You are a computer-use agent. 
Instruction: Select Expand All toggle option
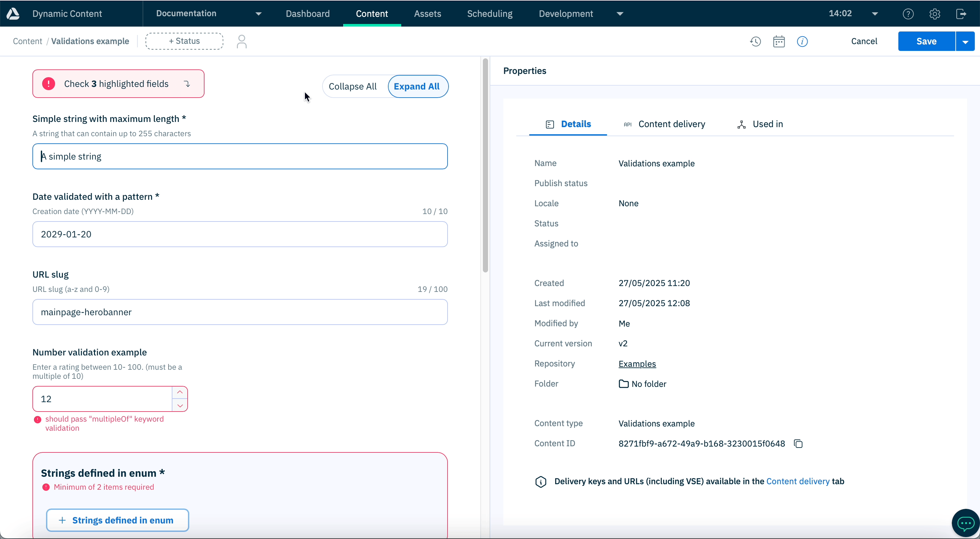click(416, 86)
